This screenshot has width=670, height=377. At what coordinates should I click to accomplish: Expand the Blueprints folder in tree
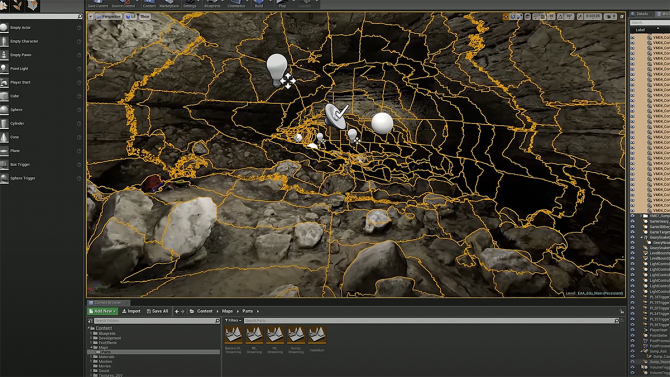coord(91,333)
